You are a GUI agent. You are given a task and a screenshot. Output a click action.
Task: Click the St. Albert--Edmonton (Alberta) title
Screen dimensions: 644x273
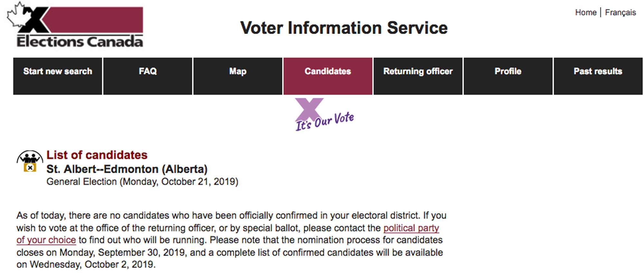click(127, 169)
